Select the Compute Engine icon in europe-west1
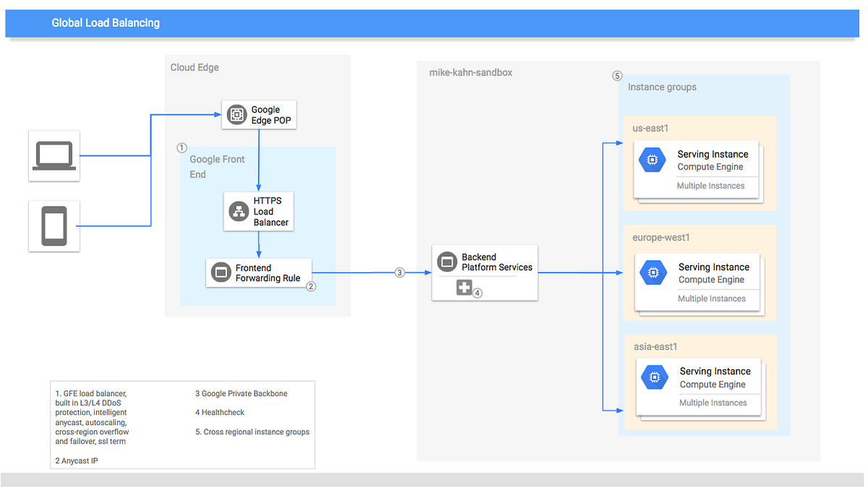Image resolution: width=868 pixels, height=488 pixels. (x=653, y=272)
